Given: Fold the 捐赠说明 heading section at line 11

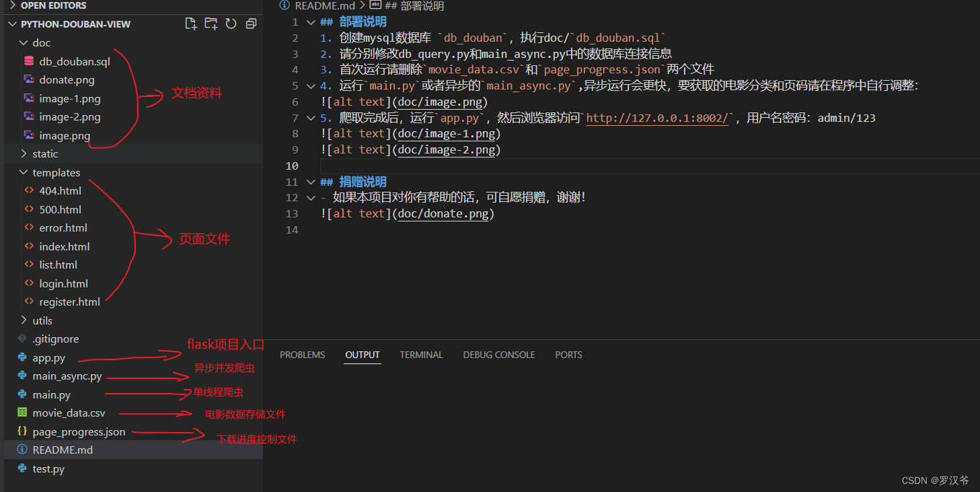Looking at the screenshot, I should point(310,182).
